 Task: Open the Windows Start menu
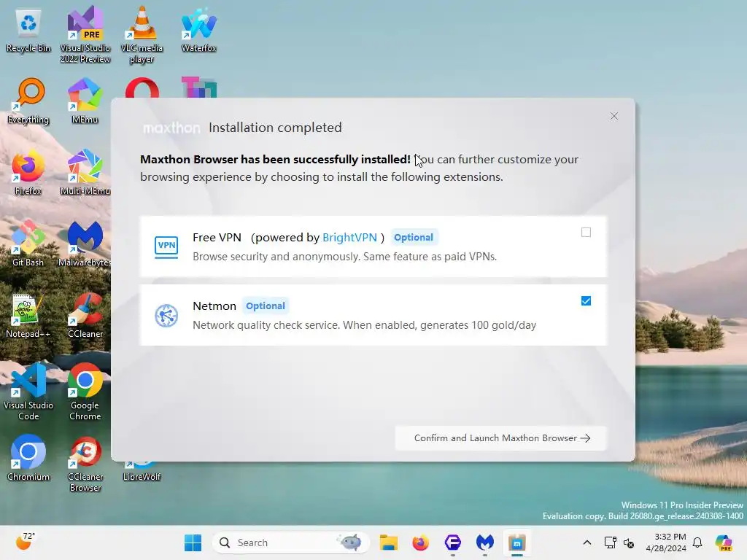[x=193, y=542]
